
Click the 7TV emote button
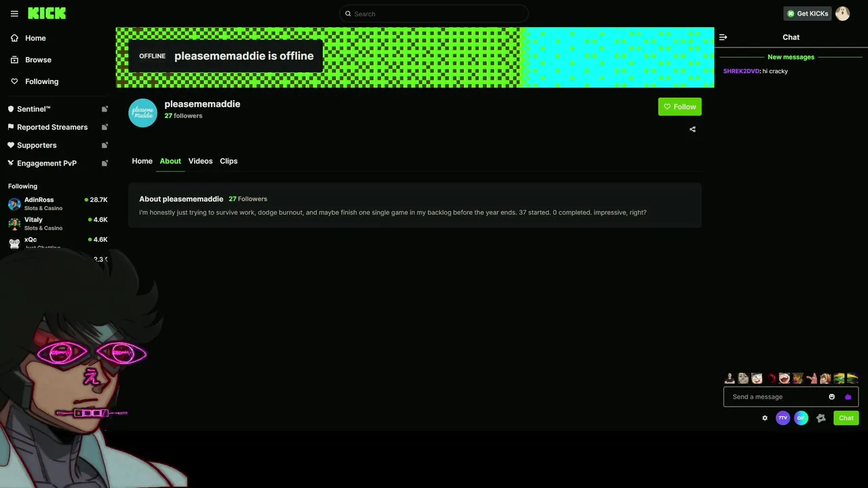point(783,418)
